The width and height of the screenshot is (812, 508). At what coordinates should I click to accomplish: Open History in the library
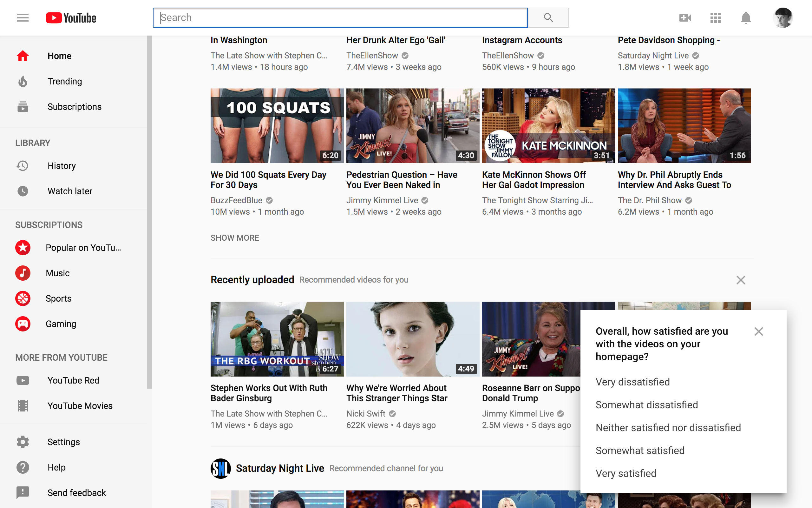pos(74,166)
